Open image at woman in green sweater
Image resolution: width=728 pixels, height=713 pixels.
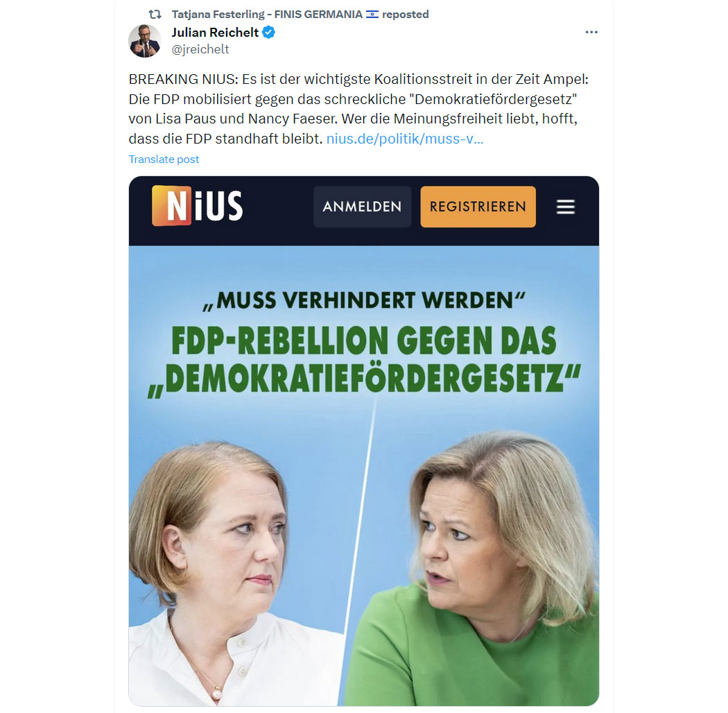(480, 567)
